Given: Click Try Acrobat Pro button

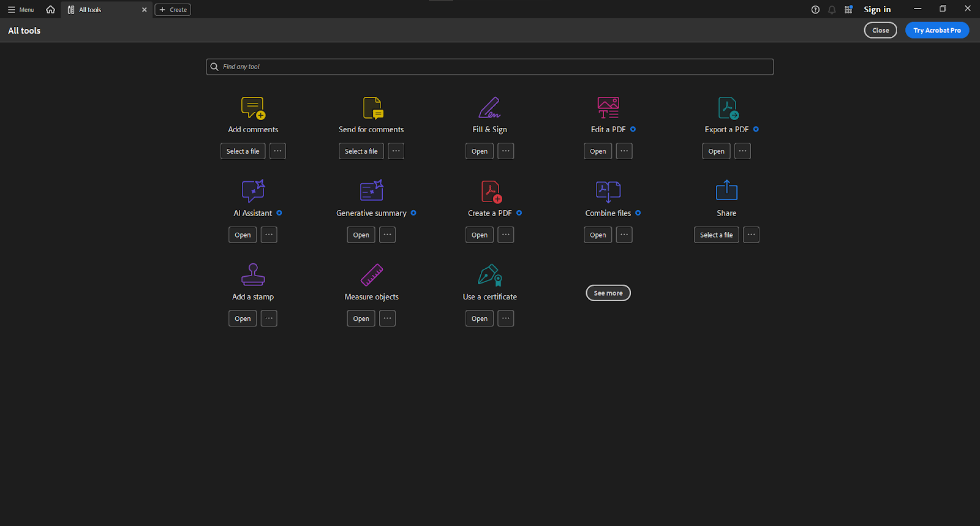Looking at the screenshot, I should [937, 31].
